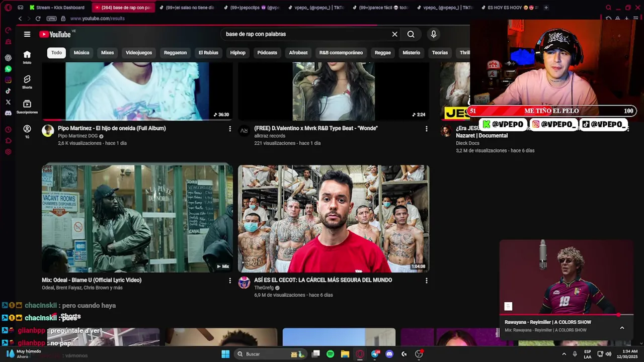
Task: Start voice search with microphone
Action: click(x=434, y=34)
